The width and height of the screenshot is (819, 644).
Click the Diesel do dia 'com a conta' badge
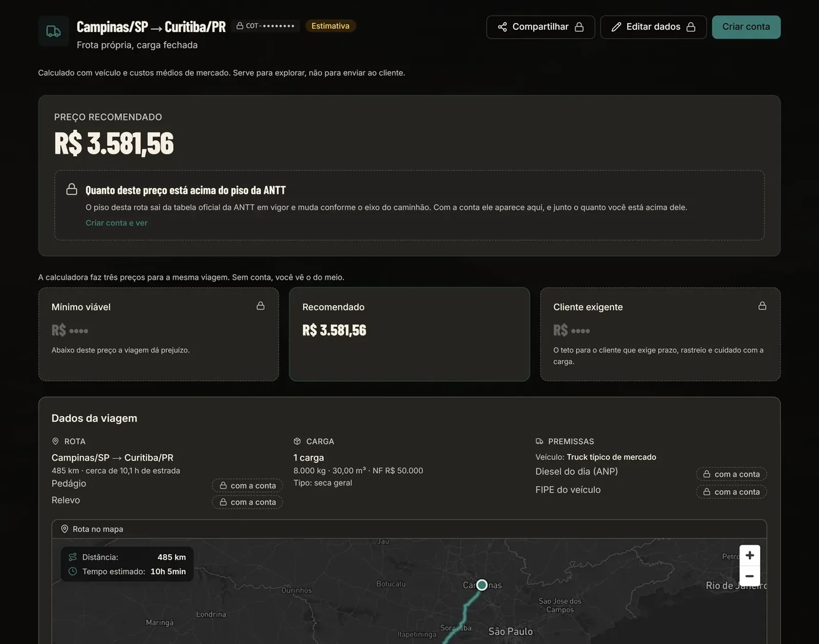click(x=731, y=474)
